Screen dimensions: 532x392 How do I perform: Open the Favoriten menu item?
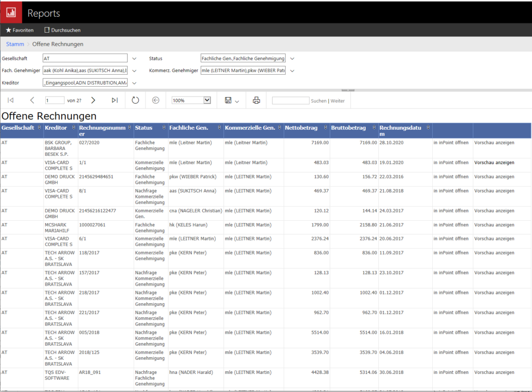(20, 30)
